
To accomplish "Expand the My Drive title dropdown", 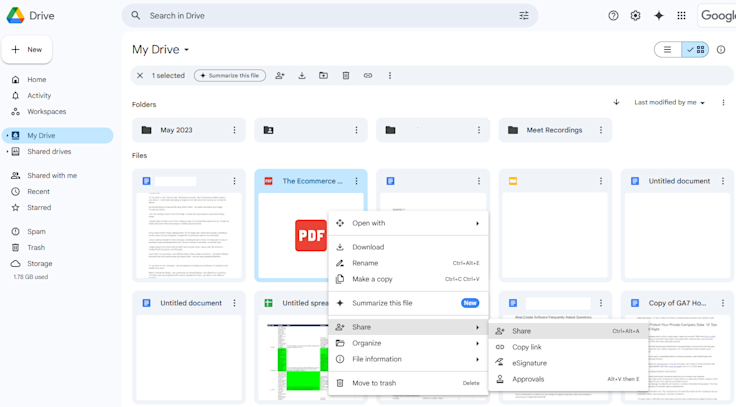I will click(186, 50).
